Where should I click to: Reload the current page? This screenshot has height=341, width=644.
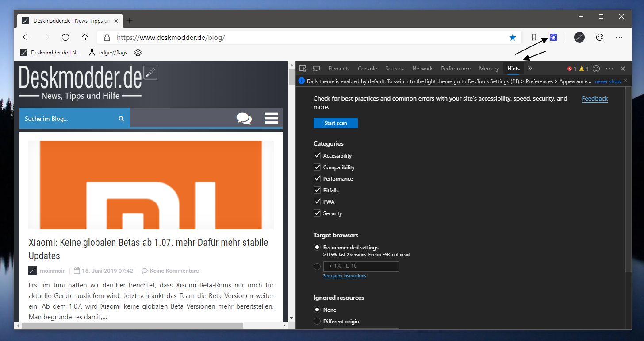tap(65, 37)
